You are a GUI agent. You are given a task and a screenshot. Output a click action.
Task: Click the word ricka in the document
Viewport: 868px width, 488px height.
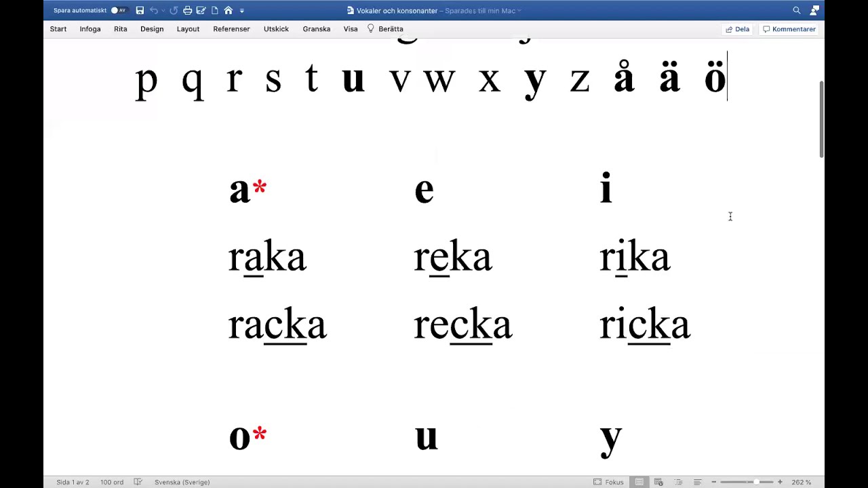(x=645, y=326)
